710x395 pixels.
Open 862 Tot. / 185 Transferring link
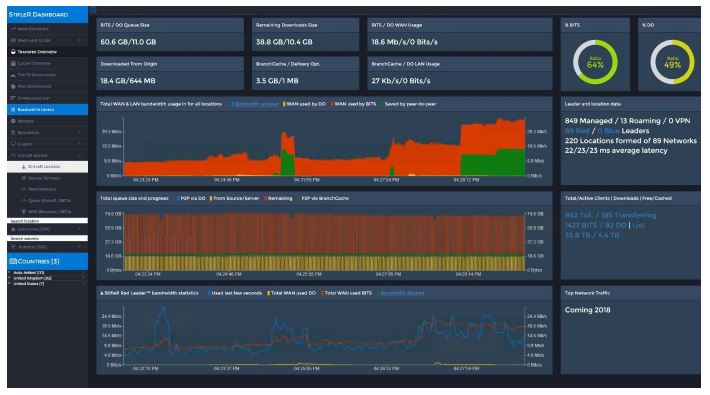pos(610,215)
